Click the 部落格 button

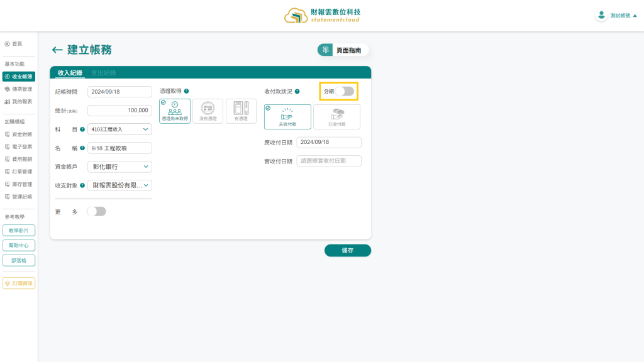click(18, 260)
